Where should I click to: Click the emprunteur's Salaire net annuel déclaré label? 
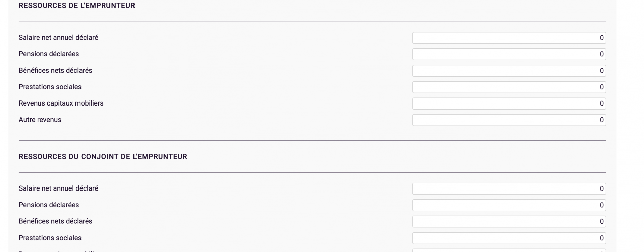[x=58, y=38]
